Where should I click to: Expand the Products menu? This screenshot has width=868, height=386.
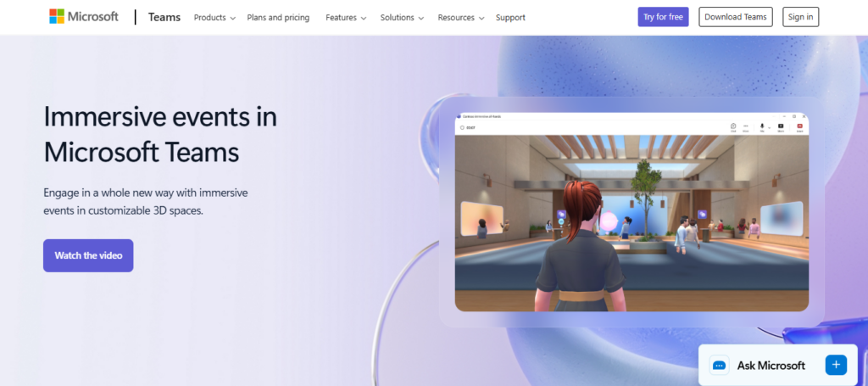point(214,18)
